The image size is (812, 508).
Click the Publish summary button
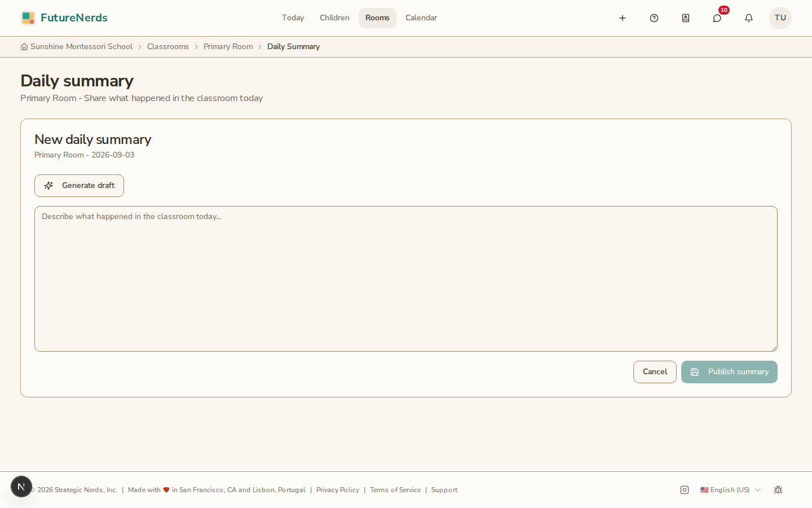point(729,372)
